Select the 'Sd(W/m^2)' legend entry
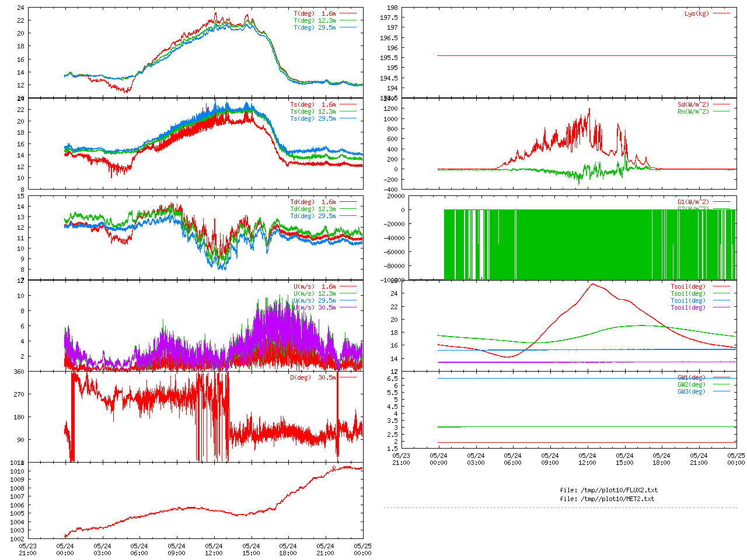The width and height of the screenshot is (747, 560). click(693, 104)
